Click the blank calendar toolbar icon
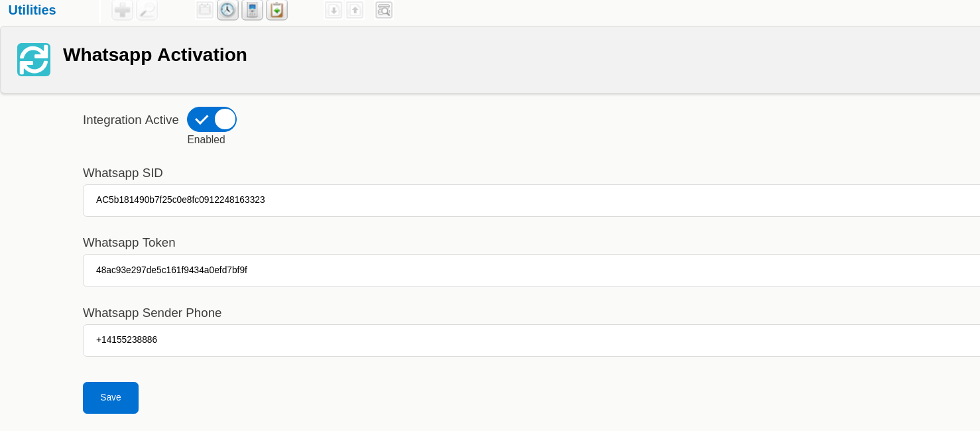980x431 pixels. tap(205, 10)
